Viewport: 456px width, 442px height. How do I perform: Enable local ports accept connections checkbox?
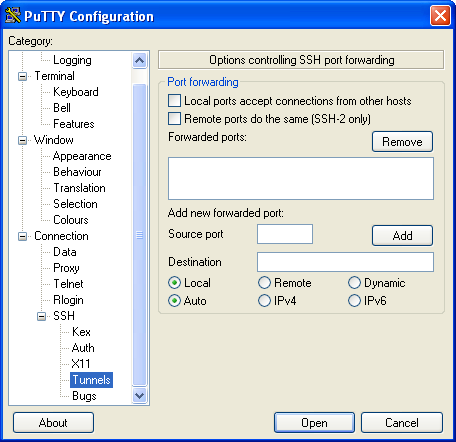tap(174, 101)
